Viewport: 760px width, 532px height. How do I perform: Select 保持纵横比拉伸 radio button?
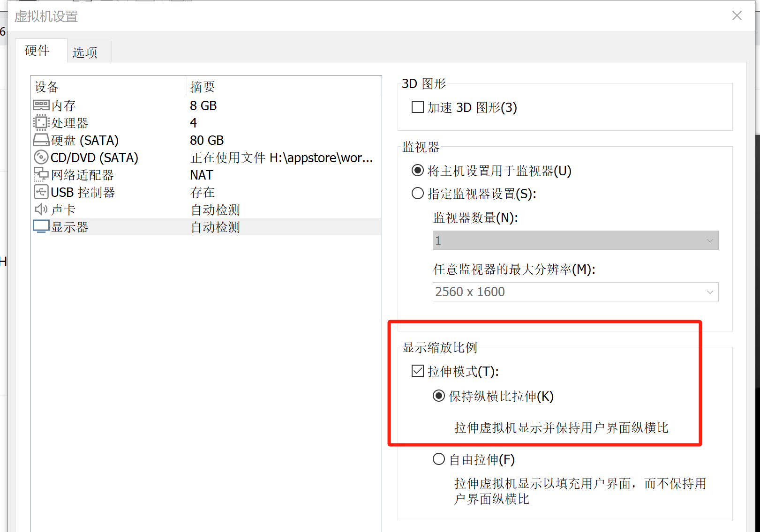[439, 396]
